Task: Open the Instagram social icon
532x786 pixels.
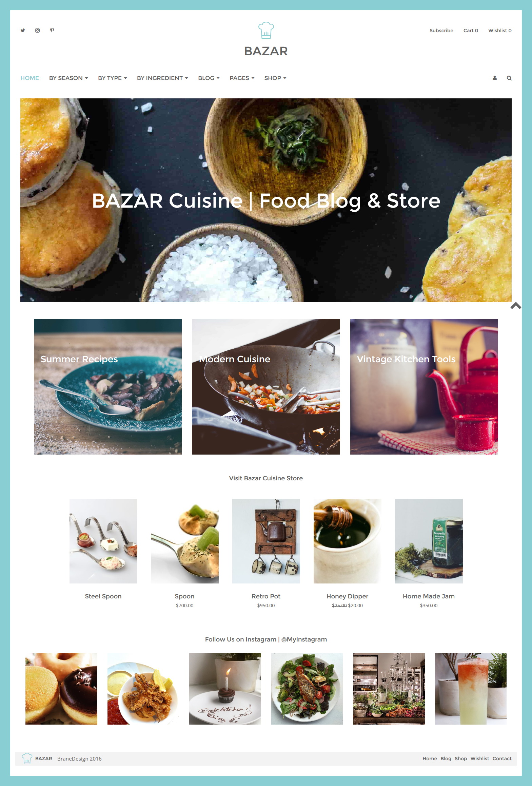Action: [37, 31]
